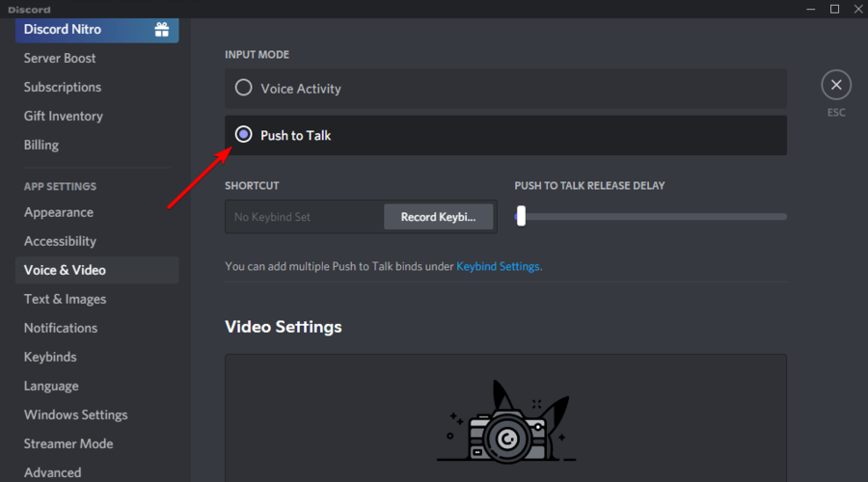This screenshot has height=482, width=868.
Task: Click the PUSH TO TALK RELEASE DELAY label
Action: pyautogui.click(x=589, y=186)
